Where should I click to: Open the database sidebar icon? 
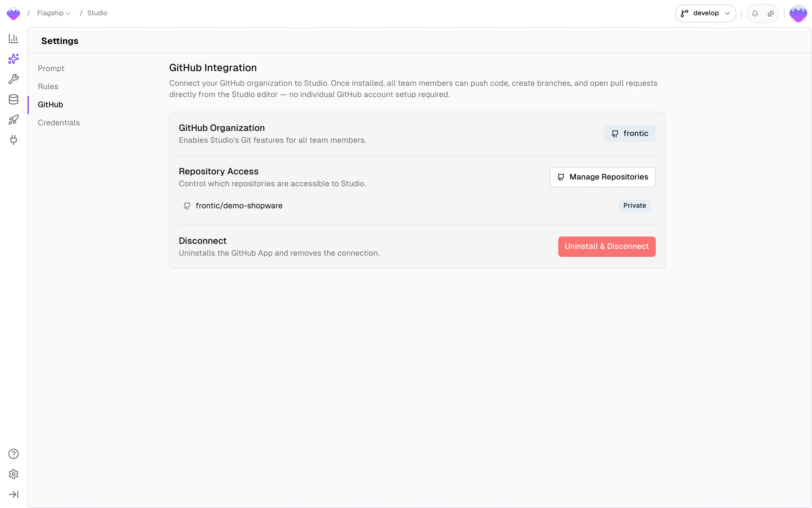pos(14,99)
